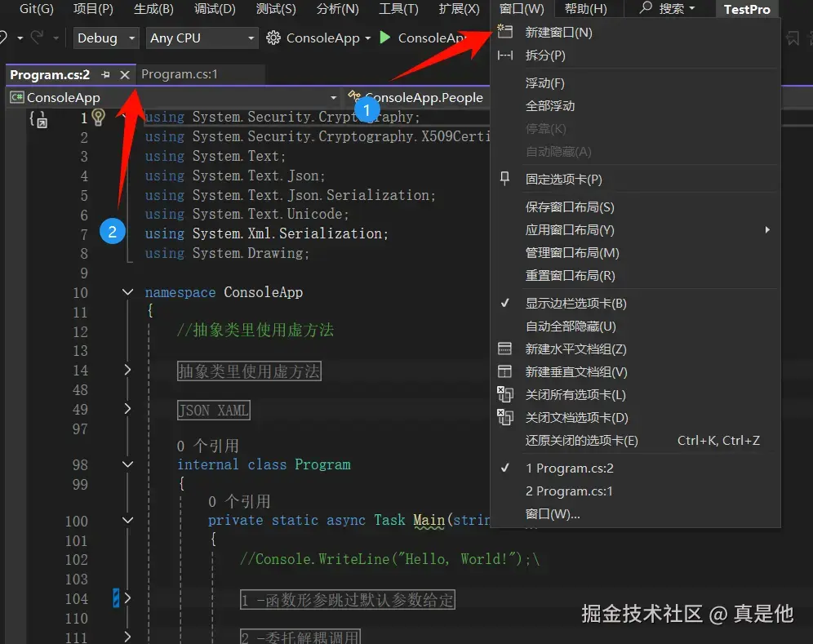Click the redo arrow toolbar icon
Screen dimensions: 813x644
pyautogui.click(x=37, y=37)
